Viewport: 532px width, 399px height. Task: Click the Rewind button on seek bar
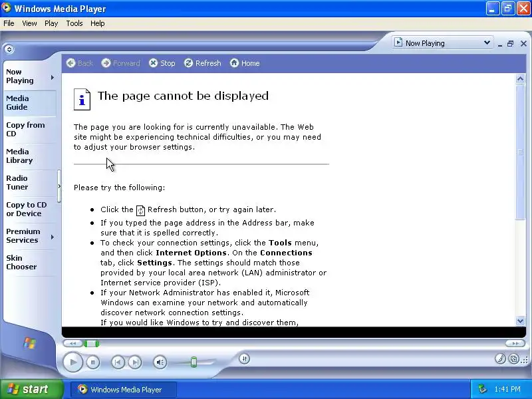tap(73, 343)
